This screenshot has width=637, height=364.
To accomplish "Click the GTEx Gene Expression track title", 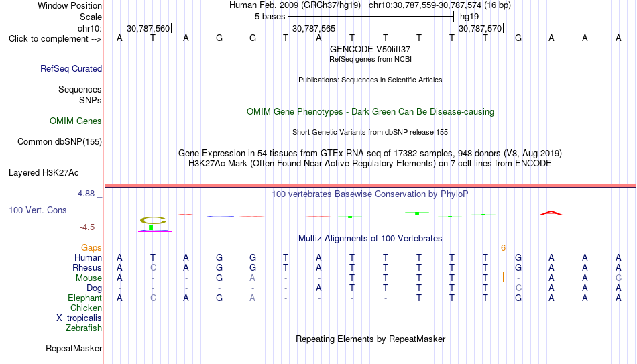I will coord(370,153).
